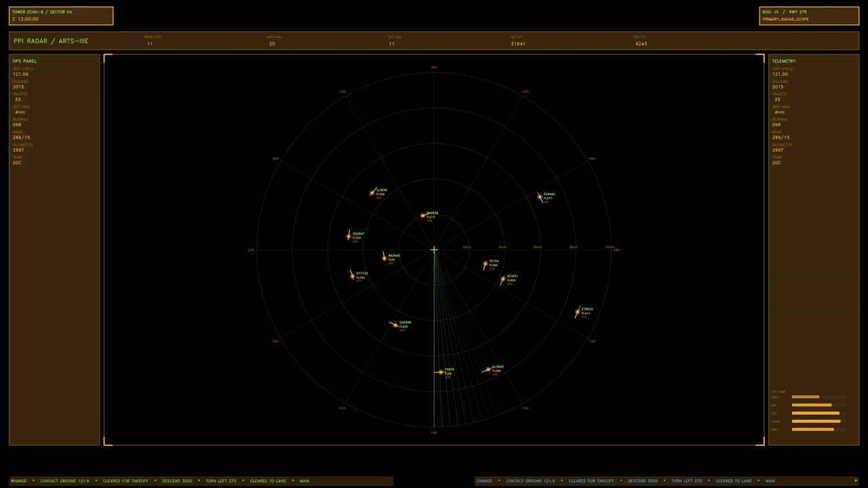The height and width of the screenshot is (488, 868).
Task: Open the OPS PANEL header
Action: click(24, 61)
